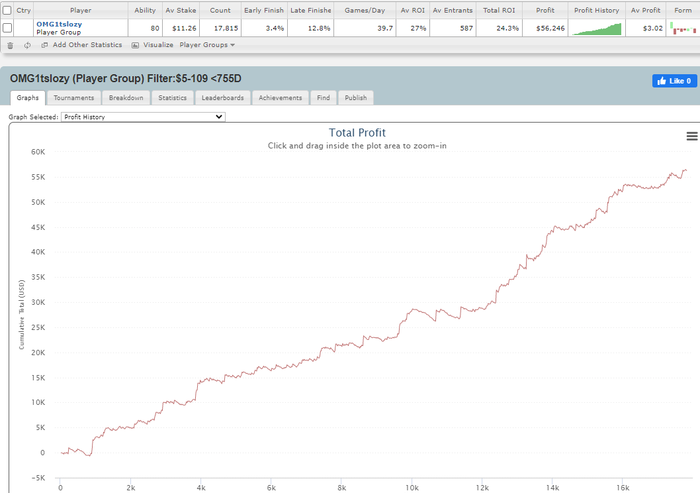Click the 17,815 count value
The image size is (700, 493).
coord(226,28)
